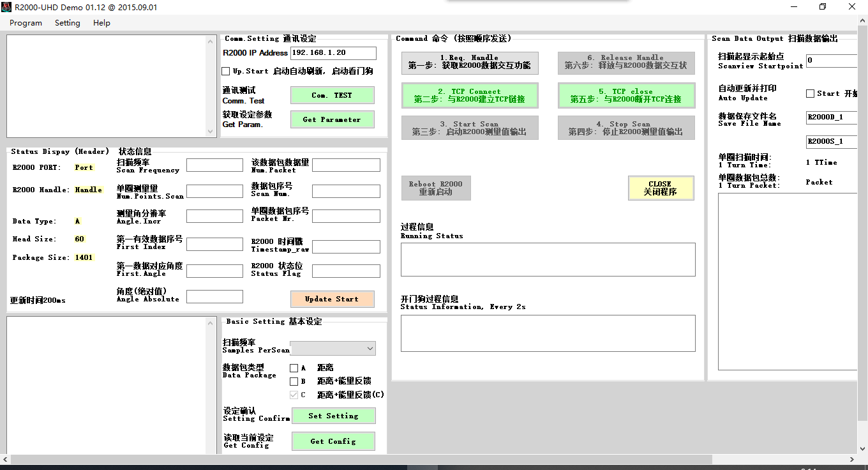Click the First Index field
This screenshot has height=470, width=868.
[214, 244]
